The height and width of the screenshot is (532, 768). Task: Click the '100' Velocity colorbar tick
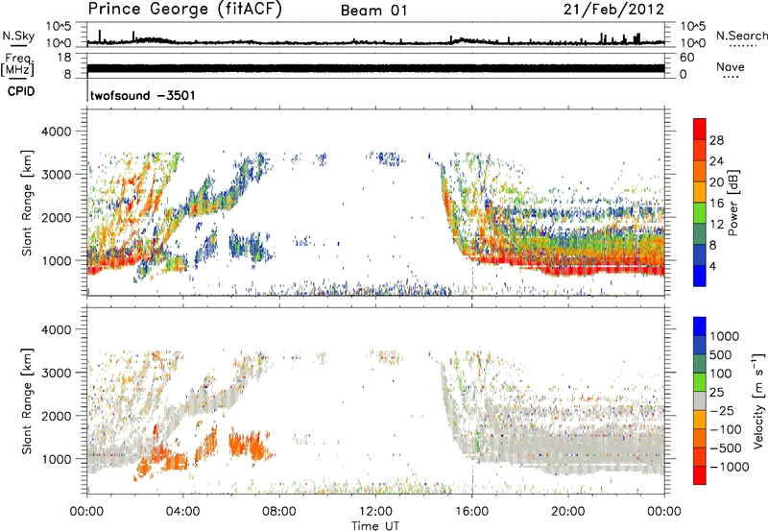pyautogui.click(x=721, y=374)
